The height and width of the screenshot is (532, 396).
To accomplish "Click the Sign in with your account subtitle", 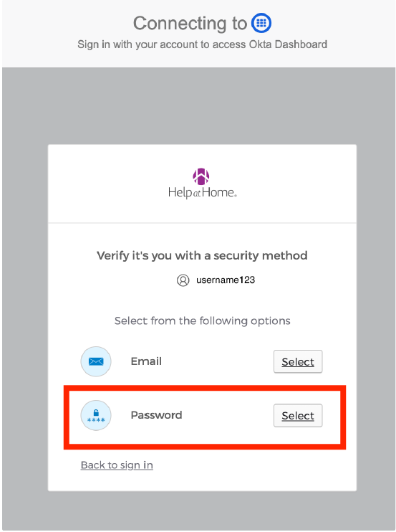I will click(x=202, y=44).
